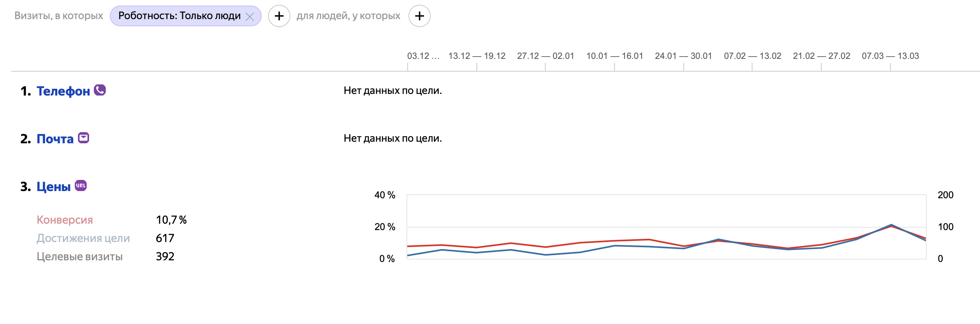Select the 21.02 — 27.02 week marker
Image resolution: width=980 pixels, height=324 pixels.
pyautogui.click(x=821, y=56)
